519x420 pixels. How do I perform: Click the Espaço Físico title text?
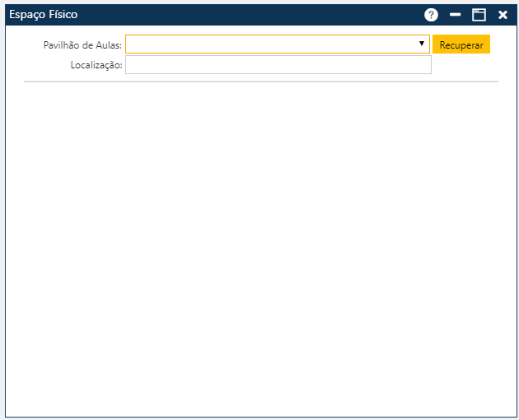click(43, 15)
